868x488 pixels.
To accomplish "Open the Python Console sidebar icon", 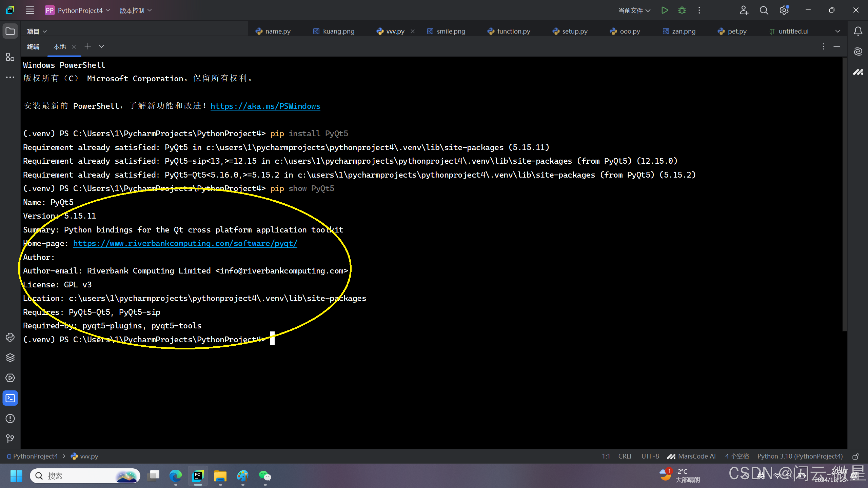I will click(x=10, y=337).
